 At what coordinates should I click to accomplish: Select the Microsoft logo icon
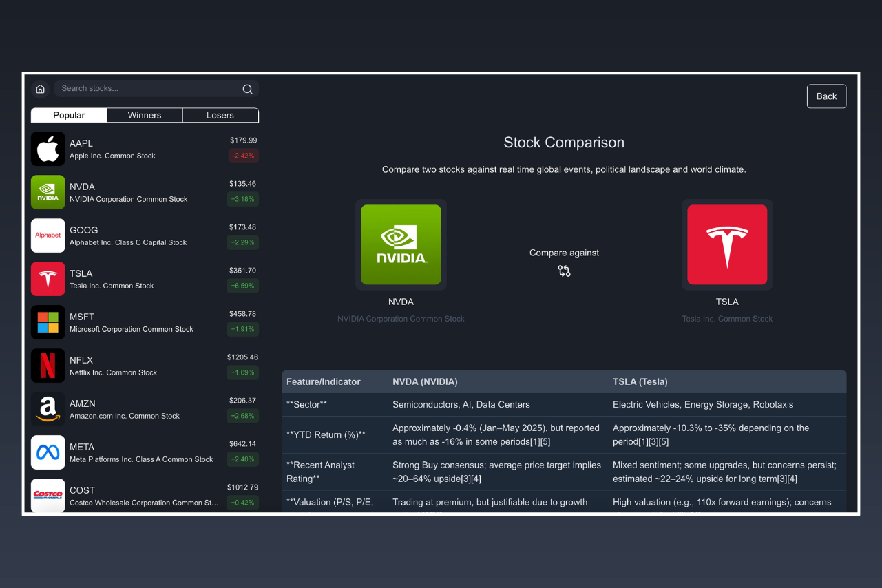coord(48,322)
